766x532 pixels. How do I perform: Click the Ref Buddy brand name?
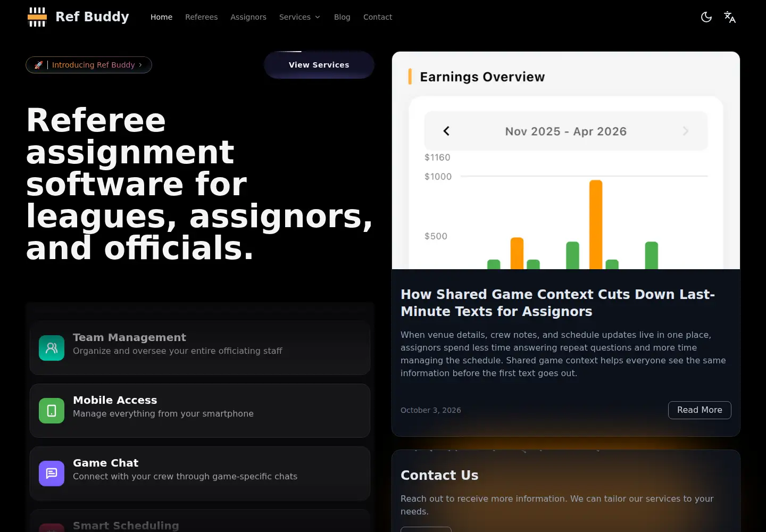point(93,17)
